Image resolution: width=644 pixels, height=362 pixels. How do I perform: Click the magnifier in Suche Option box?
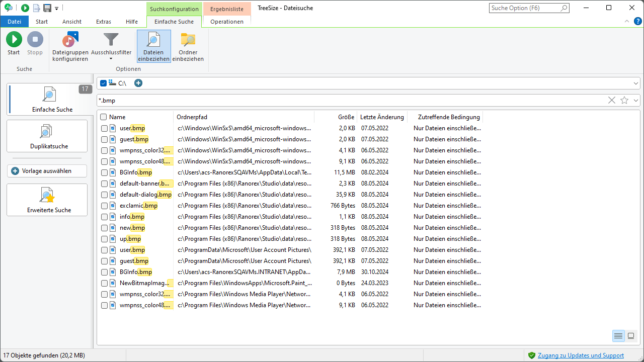point(564,8)
